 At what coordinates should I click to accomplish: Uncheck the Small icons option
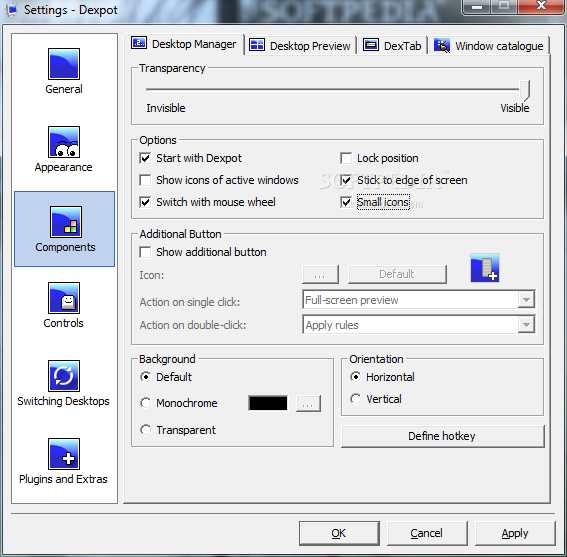coord(346,202)
